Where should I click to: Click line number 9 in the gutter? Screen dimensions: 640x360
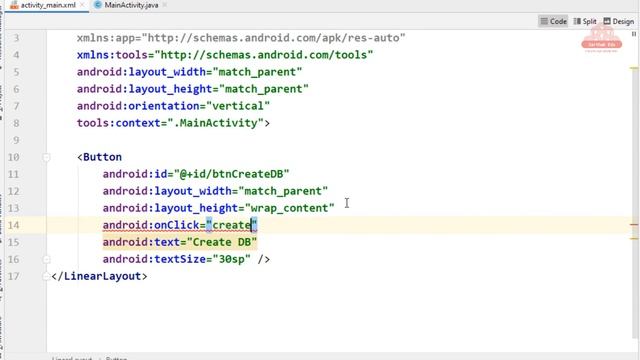pos(16,140)
